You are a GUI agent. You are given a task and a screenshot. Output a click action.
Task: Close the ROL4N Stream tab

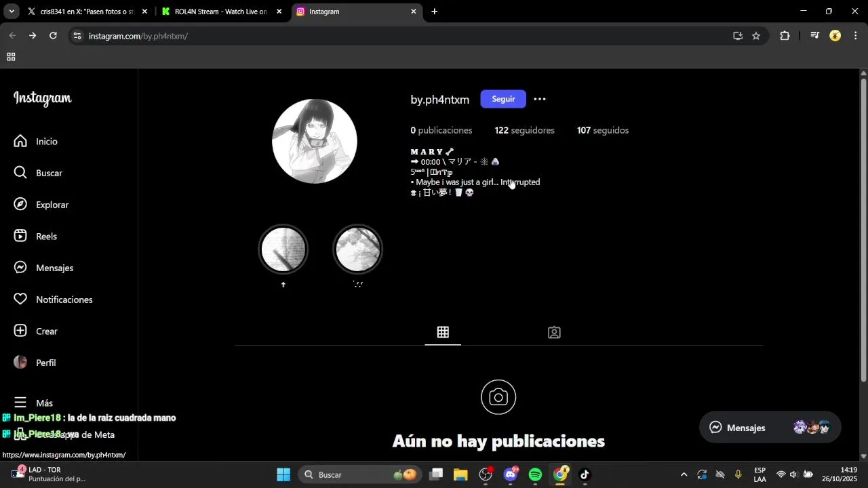(279, 12)
